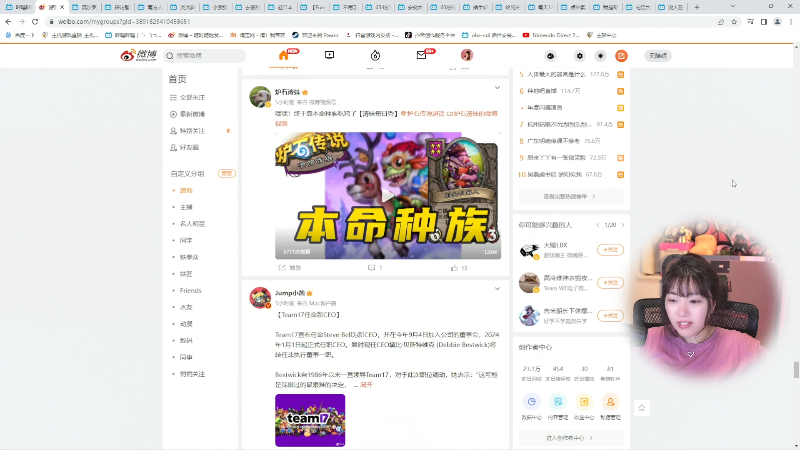
Task: Open the Weibo home feed icon
Action: tap(284, 55)
